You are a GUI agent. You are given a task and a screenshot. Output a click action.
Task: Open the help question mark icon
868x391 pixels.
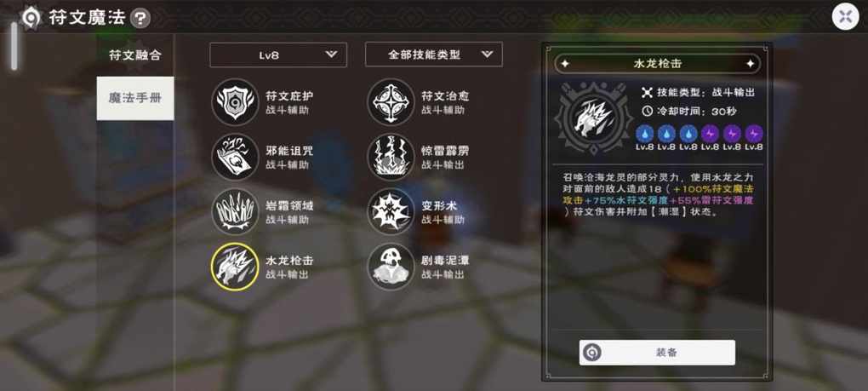[140, 18]
